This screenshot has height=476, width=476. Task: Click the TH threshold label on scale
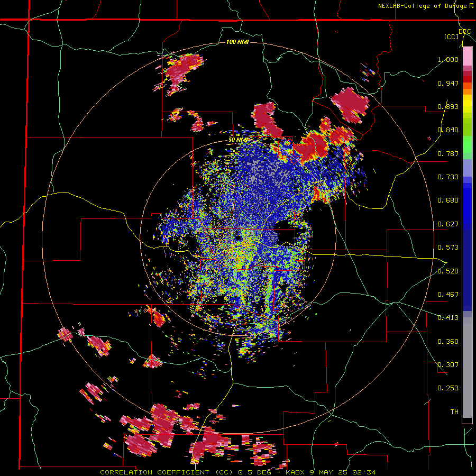tap(454, 412)
